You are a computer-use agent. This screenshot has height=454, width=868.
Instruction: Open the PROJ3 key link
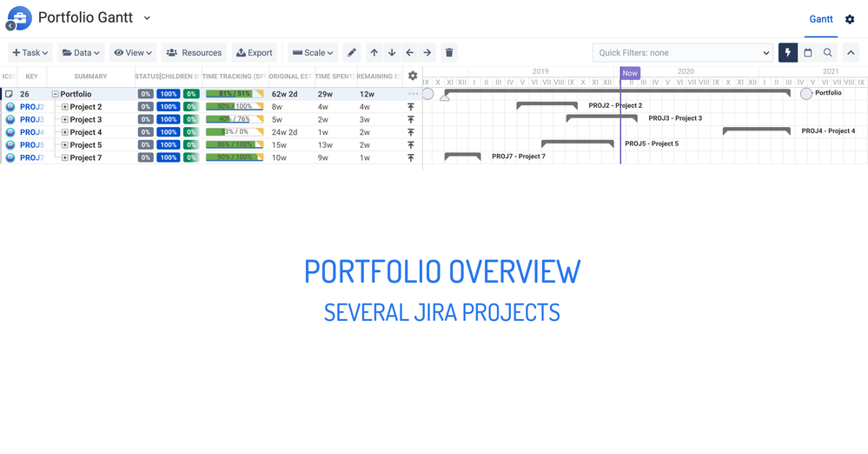click(x=32, y=120)
